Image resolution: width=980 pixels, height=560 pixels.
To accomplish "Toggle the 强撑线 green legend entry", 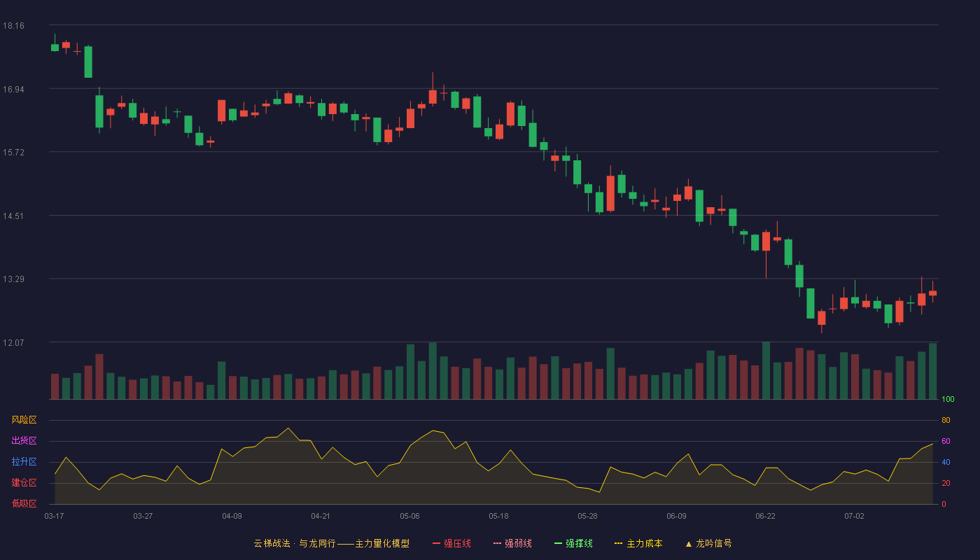I will (573, 543).
